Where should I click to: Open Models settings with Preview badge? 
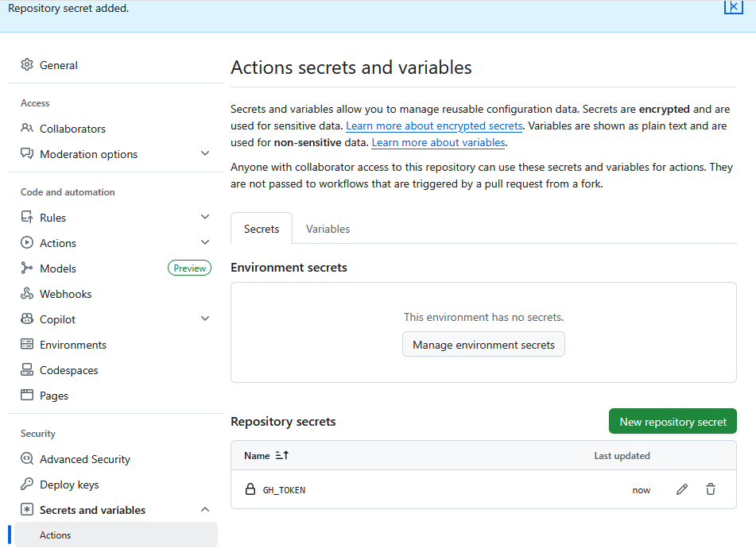click(x=58, y=268)
